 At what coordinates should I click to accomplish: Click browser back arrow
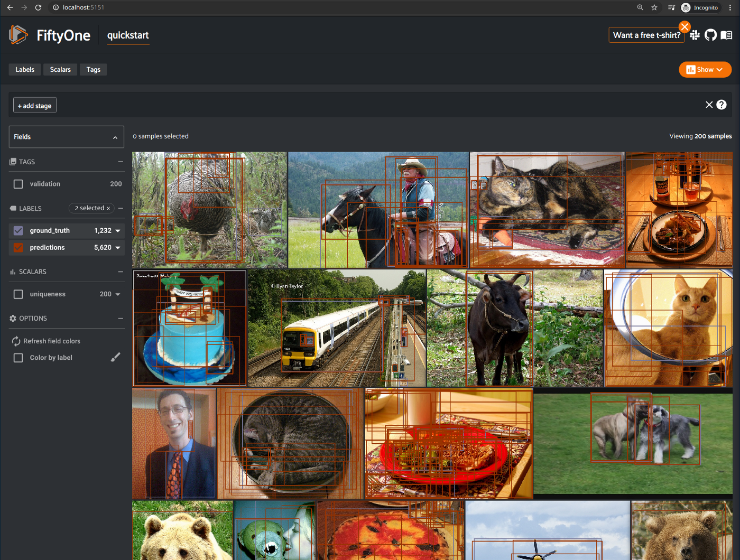pos(10,7)
